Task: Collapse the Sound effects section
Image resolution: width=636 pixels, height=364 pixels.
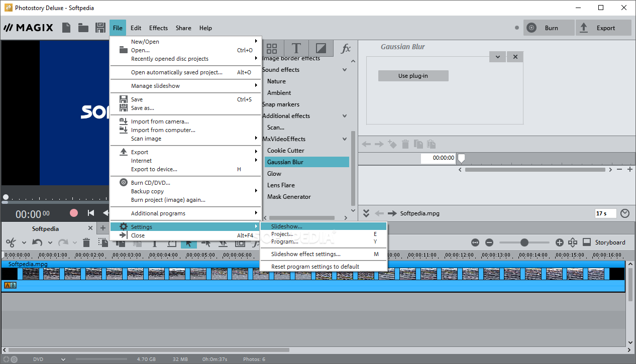Action: [345, 70]
